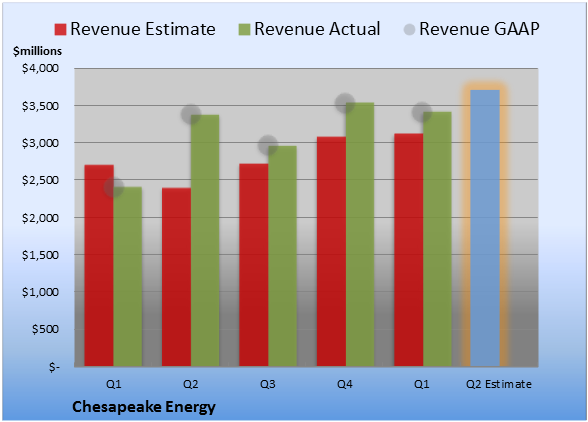Click the '$millions' axis unit label
The image size is (588, 422).
37,51
